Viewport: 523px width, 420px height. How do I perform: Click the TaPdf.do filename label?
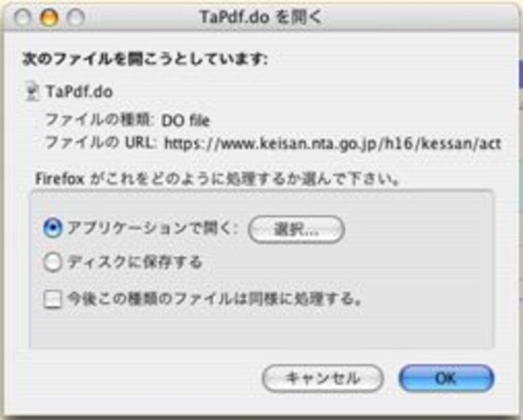point(79,92)
